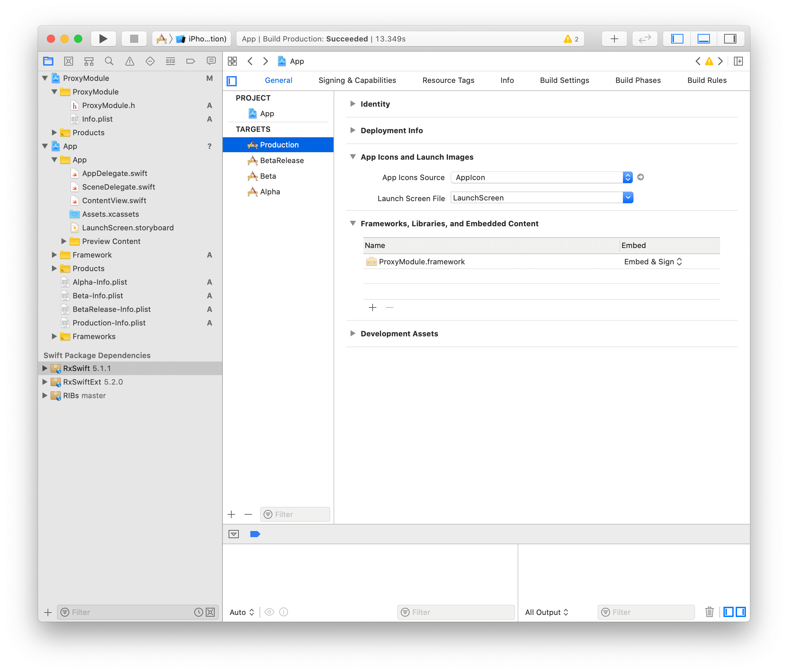788x672 pixels.
Task: Toggle the debug area visibility
Action: pyautogui.click(x=703, y=39)
